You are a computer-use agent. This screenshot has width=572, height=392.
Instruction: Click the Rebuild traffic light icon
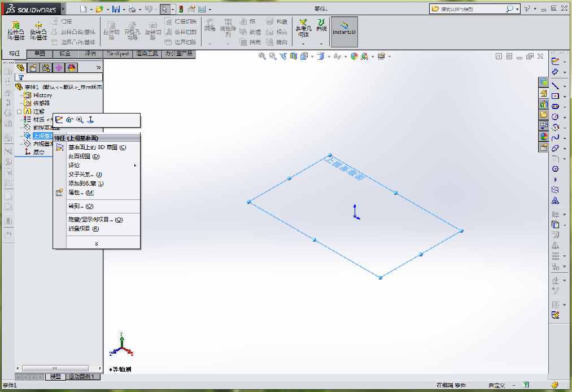(x=181, y=9)
